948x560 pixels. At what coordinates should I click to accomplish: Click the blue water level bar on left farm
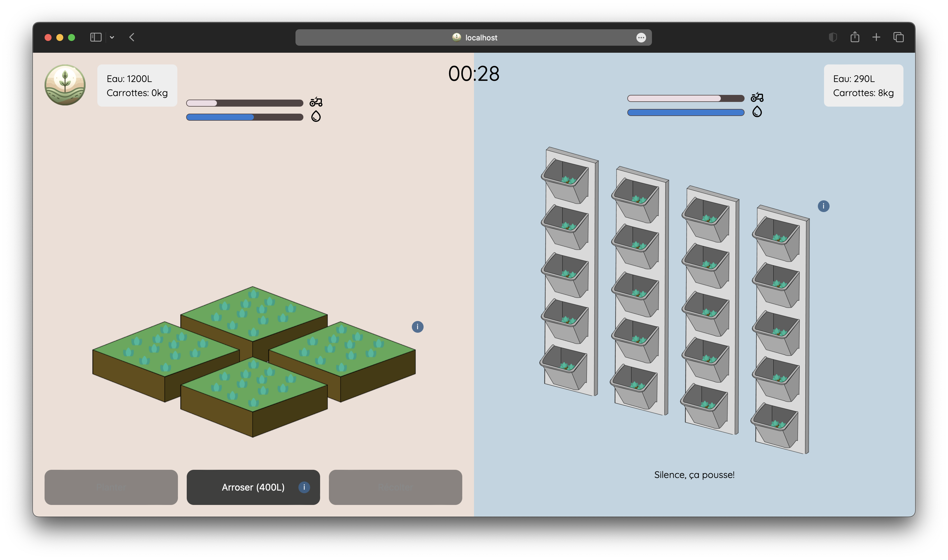point(220,117)
